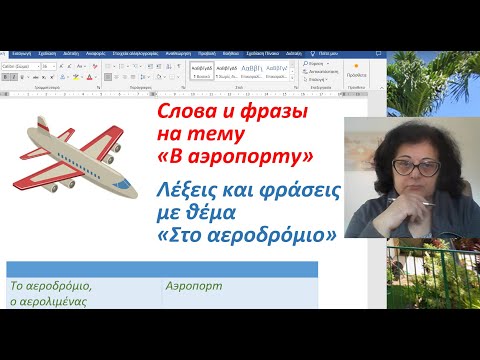The width and height of the screenshot is (480, 360).
Task: Click the Tell Me lightbulb icon
Action: 312,53
